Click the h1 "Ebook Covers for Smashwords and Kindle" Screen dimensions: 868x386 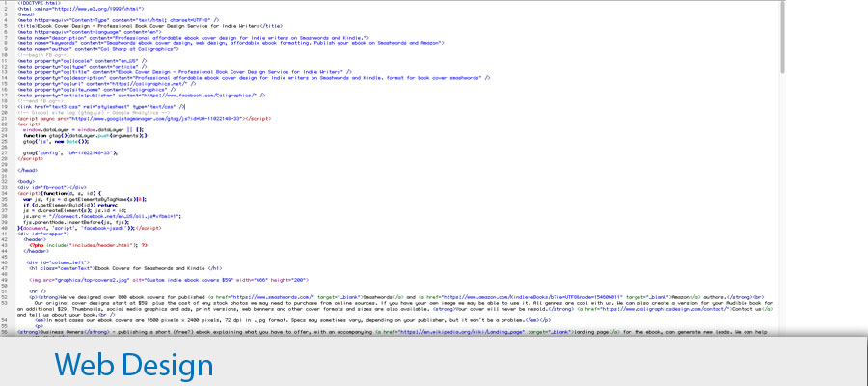coord(125,268)
